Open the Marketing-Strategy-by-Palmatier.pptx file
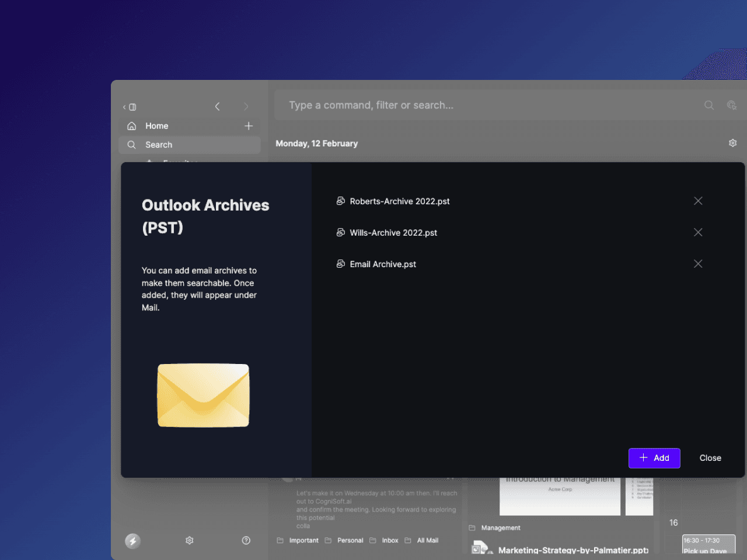Viewport: 747px width, 560px height. (x=573, y=550)
